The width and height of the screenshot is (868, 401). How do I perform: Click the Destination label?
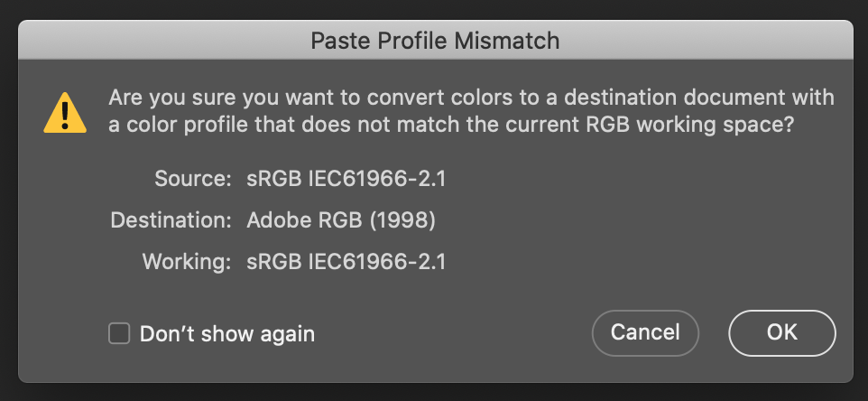(x=171, y=220)
